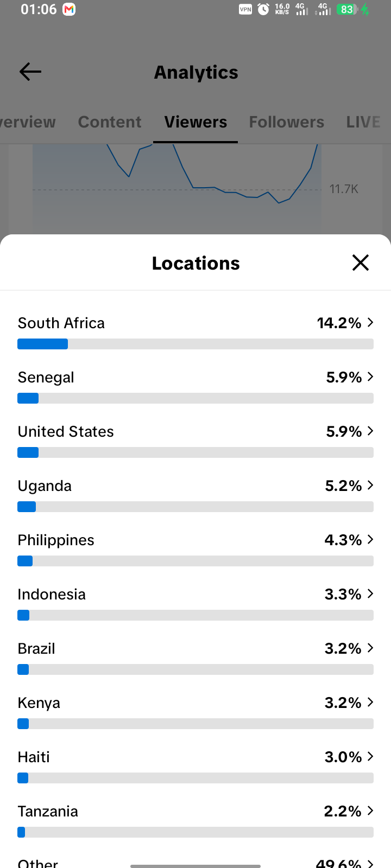The image size is (391, 868).
Task: Switch to the Content tab
Action: pos(110,122)
